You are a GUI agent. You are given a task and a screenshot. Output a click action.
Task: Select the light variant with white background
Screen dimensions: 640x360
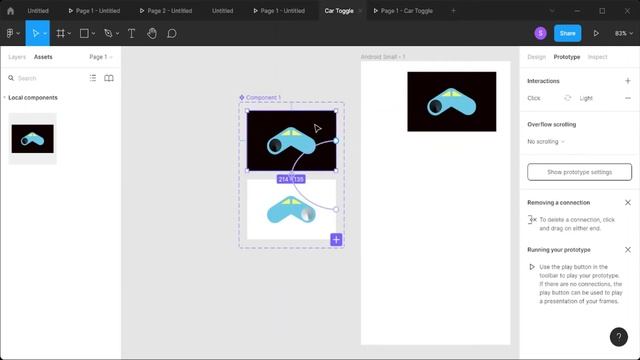(291, 209)
